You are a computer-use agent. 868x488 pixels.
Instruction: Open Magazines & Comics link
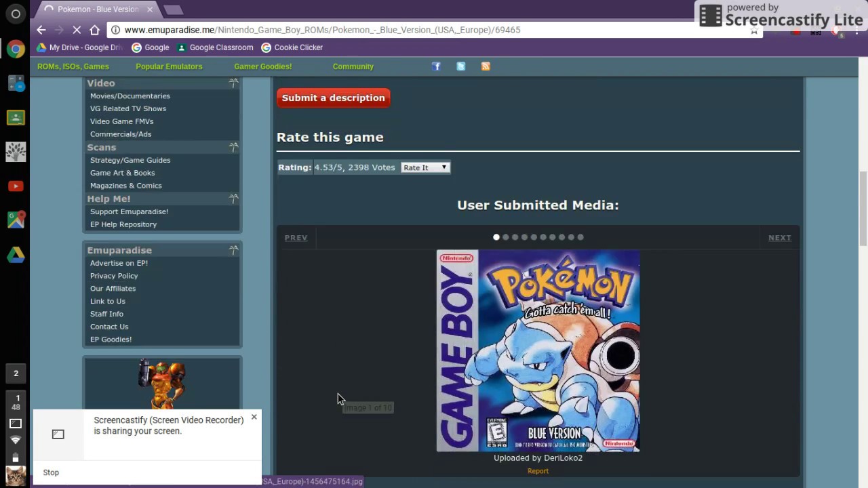[x=126, y=186]
